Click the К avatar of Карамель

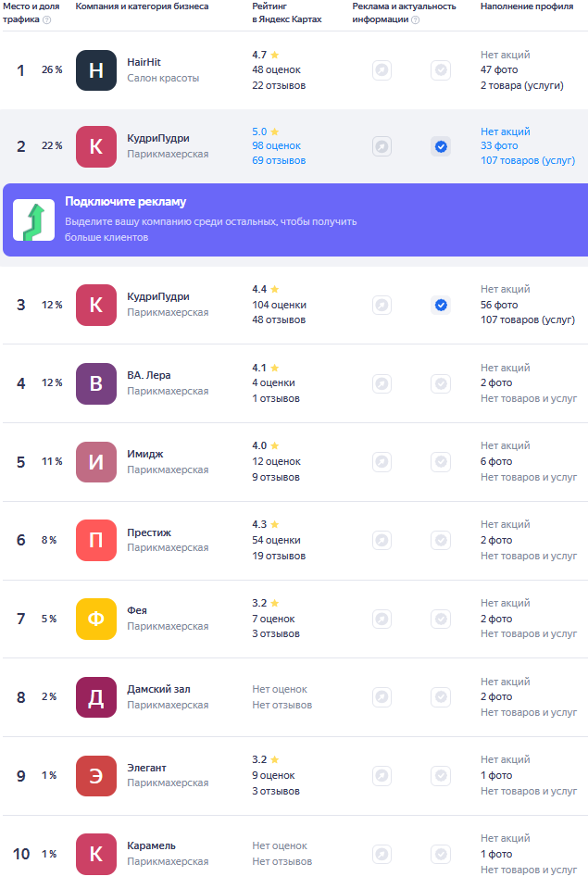coord(95,854)
